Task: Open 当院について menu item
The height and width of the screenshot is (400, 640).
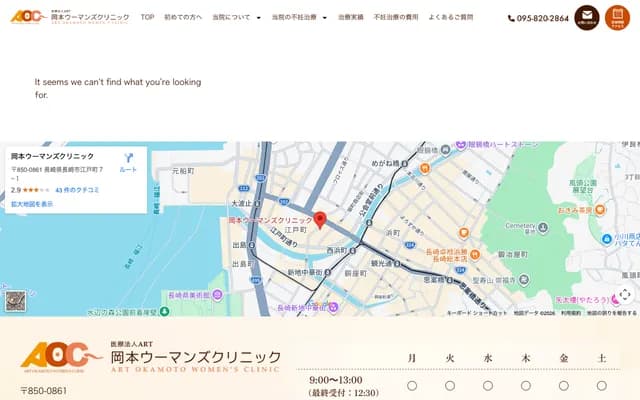Action: click(231, 17)
